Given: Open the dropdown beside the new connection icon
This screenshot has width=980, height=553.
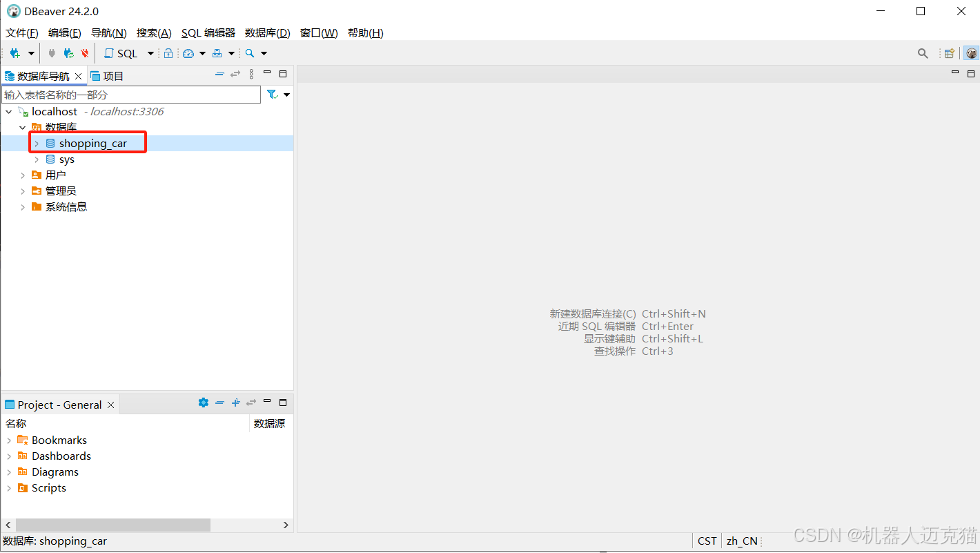Looking at the screenshot, I should coord(31,54).
